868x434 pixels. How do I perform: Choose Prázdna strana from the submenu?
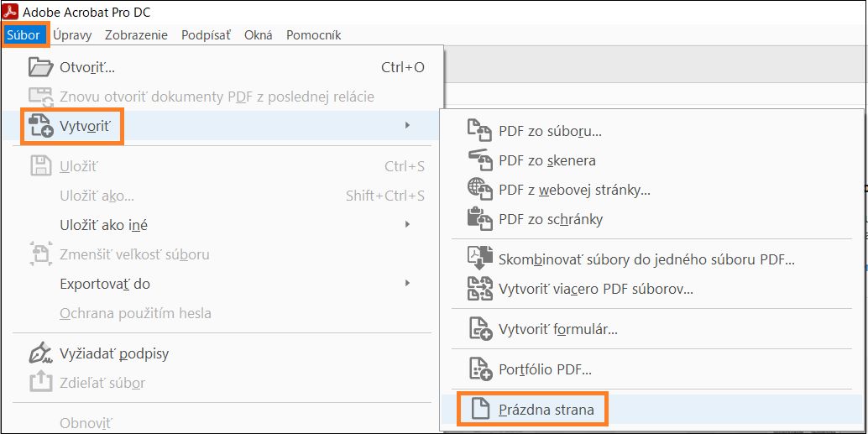point(546,410)
